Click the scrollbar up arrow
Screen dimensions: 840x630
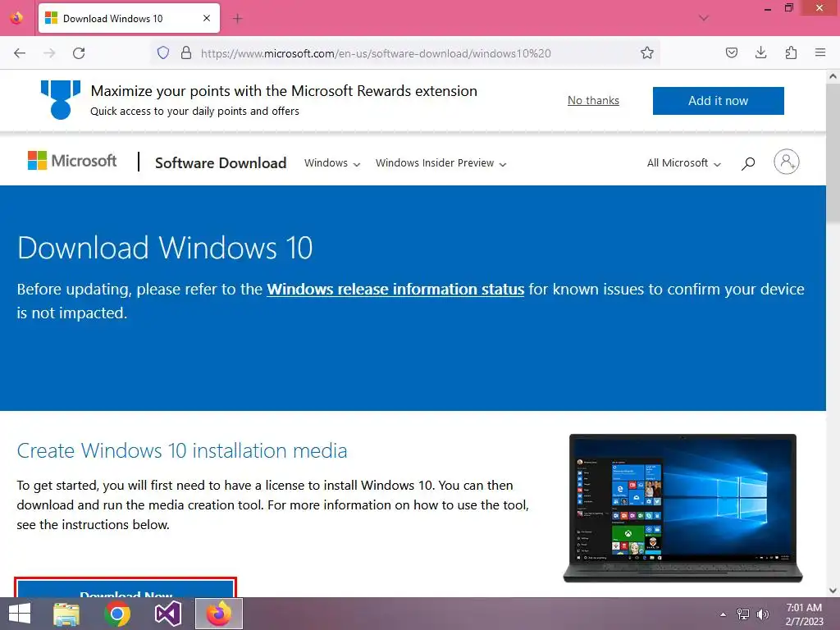point(833,76)
